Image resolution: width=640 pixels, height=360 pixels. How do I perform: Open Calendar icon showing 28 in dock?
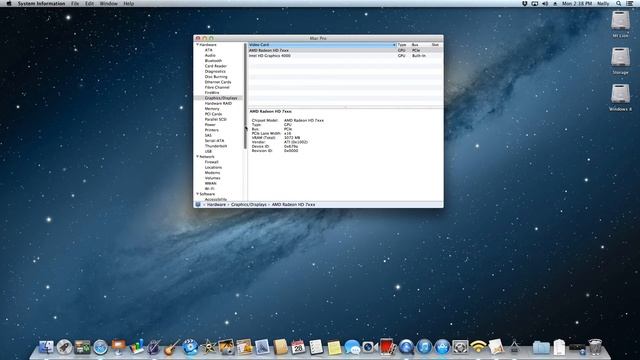tap(298, 347)
